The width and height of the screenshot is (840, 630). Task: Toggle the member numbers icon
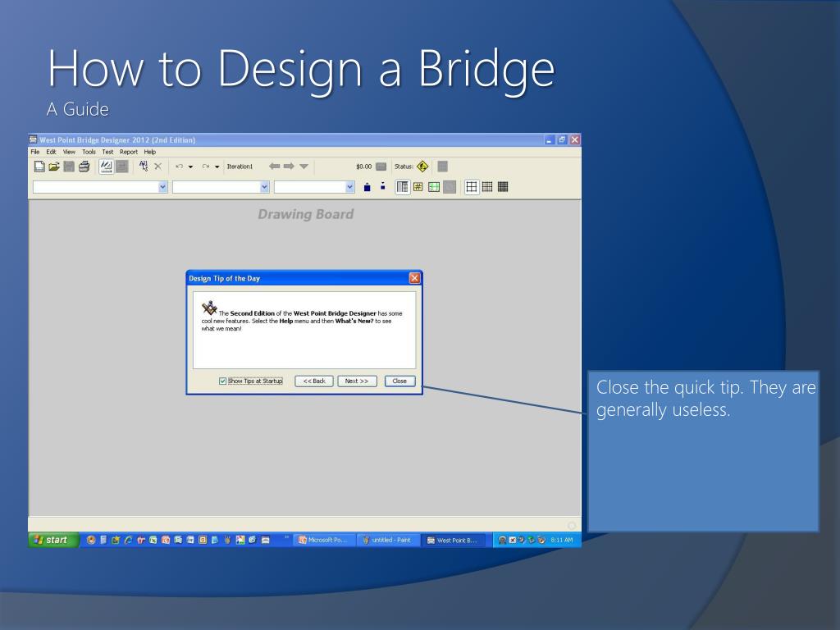pos(418,187)
